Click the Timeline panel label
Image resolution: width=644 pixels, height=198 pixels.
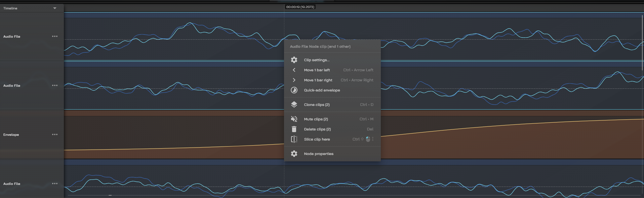[x=10, y=8]
